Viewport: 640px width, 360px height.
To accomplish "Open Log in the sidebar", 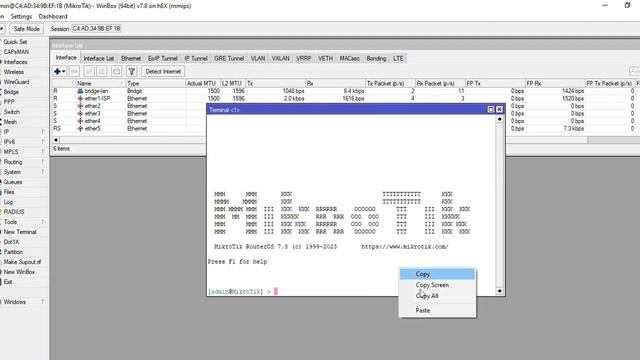I will pyautogui.click(x=8, y=202).
